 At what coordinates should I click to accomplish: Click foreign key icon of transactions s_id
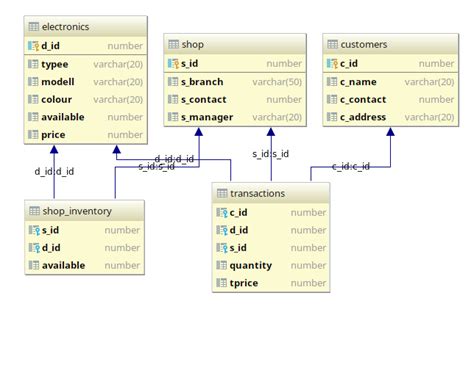tap(222, 248)
